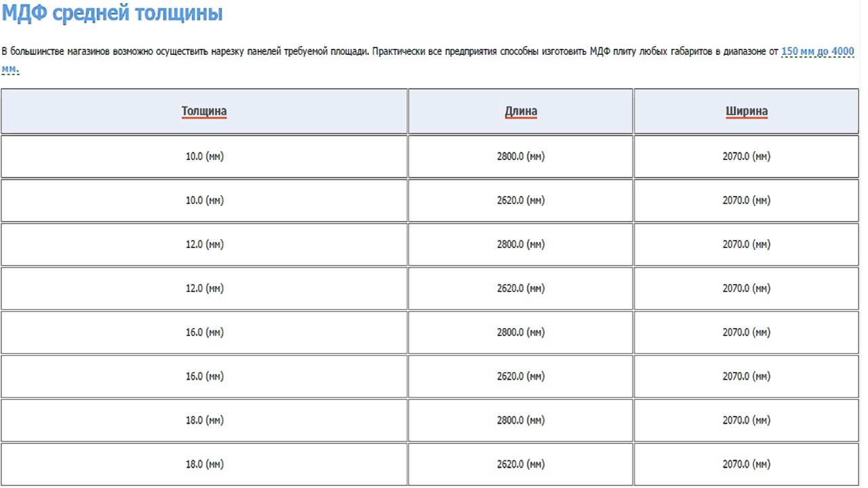Click the "МДФ средней толщины" heading
Image resolution: width=868 pixels, height=488 pixels.
[x=112, y=13]
